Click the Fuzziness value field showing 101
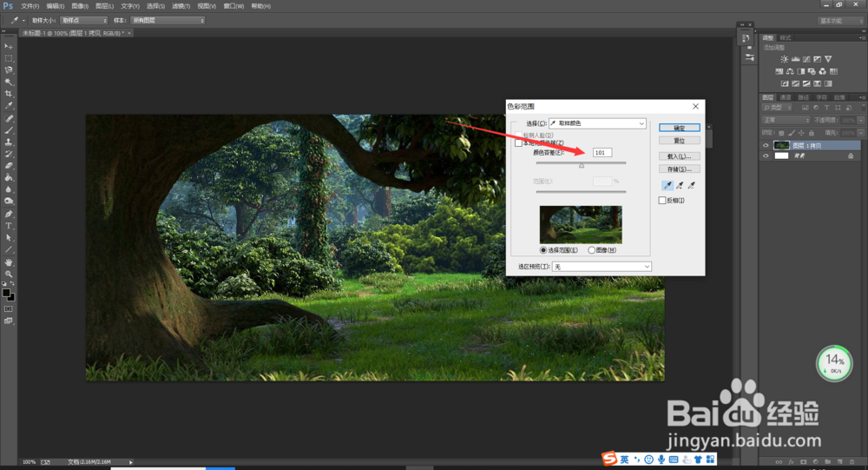Image resolution: width=868 pixels, height=470 pixels. pyautogui.click(x=602, y=152)
